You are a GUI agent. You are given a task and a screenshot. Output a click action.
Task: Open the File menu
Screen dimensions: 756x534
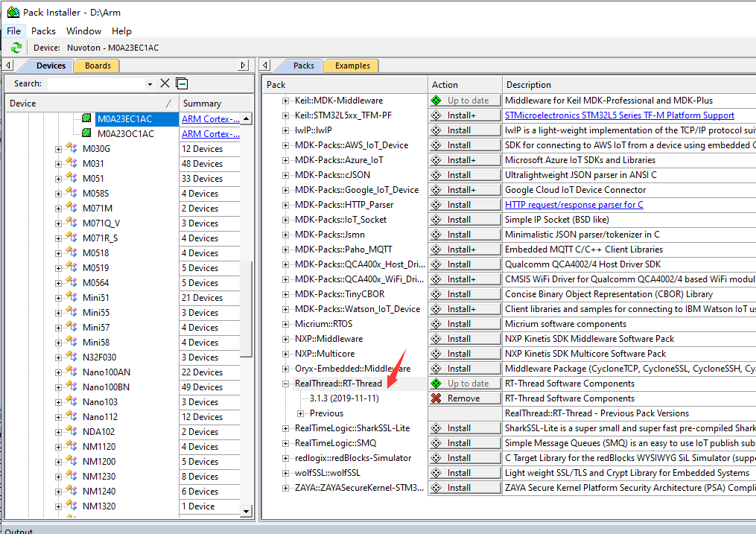tap(13, 31)
